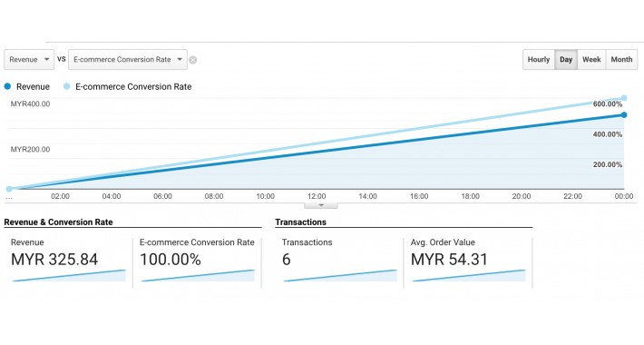Click the light blue Conversion Rate legend dot
This screenshot has width=644, height=345.
66,86
